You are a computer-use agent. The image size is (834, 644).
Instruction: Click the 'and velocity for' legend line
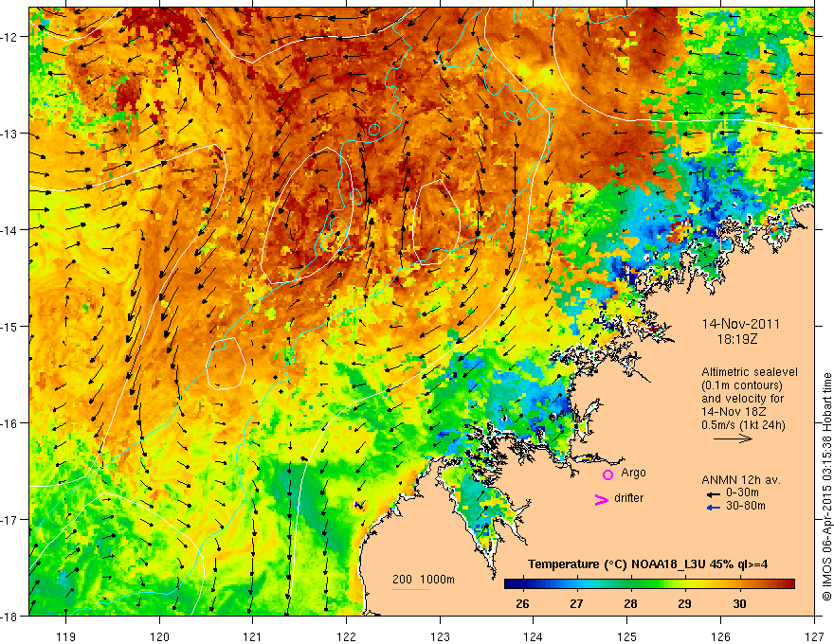click(x=742, y=399)
